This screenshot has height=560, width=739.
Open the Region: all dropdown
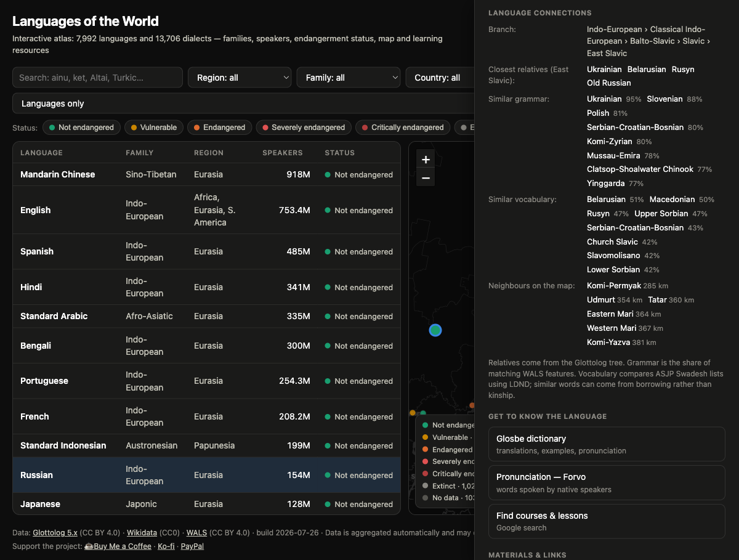point(240,78)
